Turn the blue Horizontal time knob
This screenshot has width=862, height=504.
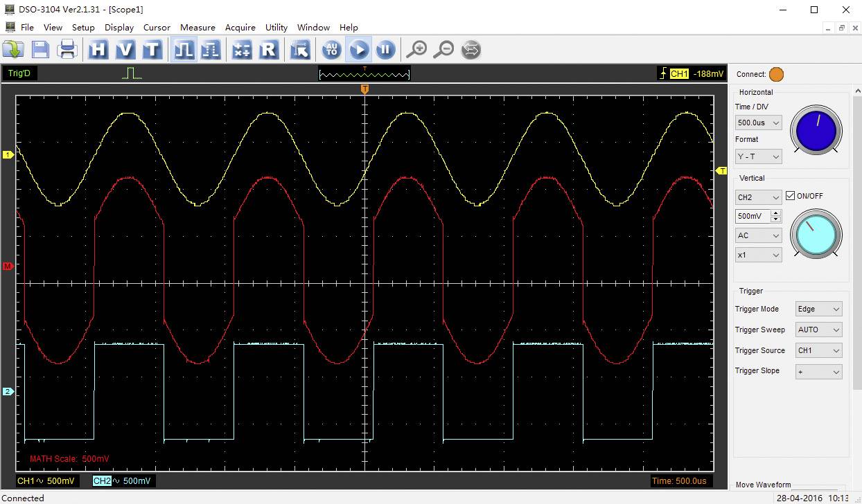click(x=816, y=130)
